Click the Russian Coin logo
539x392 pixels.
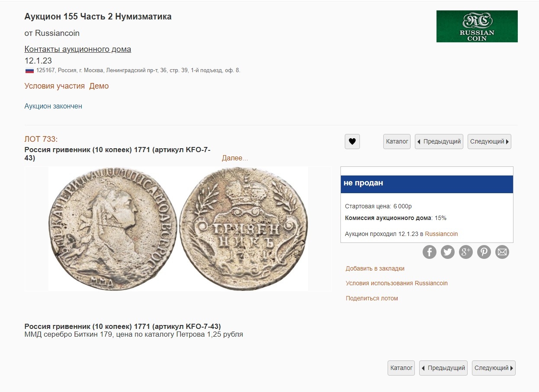(477, 26)
